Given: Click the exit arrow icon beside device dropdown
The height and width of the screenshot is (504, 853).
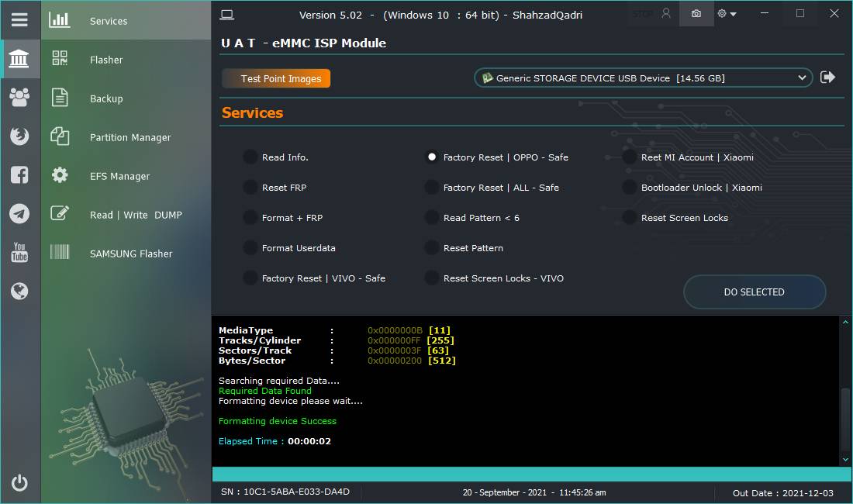Looking at the screenshot, I should tap(827, 78).
